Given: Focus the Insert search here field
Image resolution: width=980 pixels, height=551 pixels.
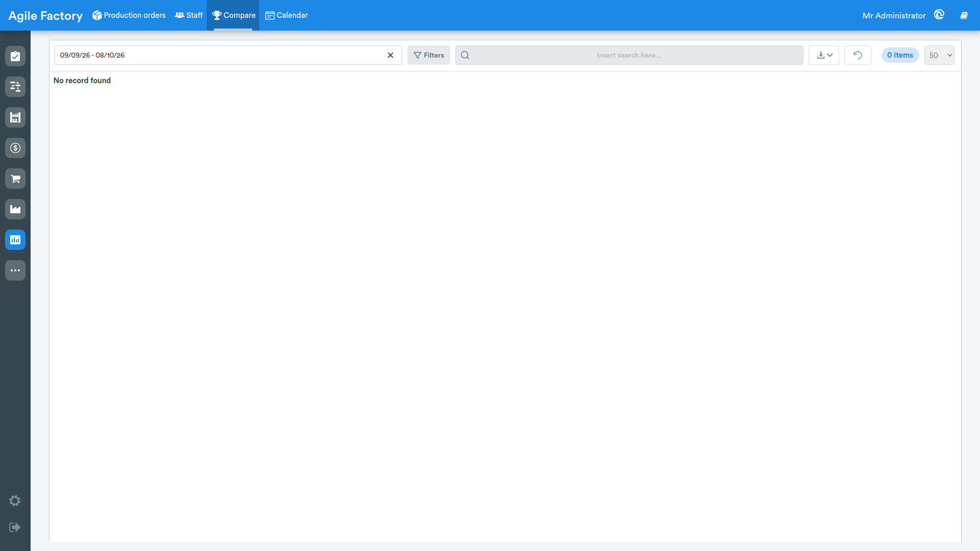Looking at the screenshot, I should pyautogui.click(x=629, y=55).
